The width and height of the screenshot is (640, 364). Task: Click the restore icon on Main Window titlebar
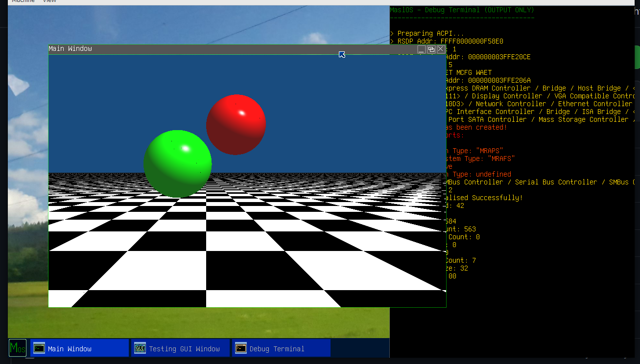(430, 49)
